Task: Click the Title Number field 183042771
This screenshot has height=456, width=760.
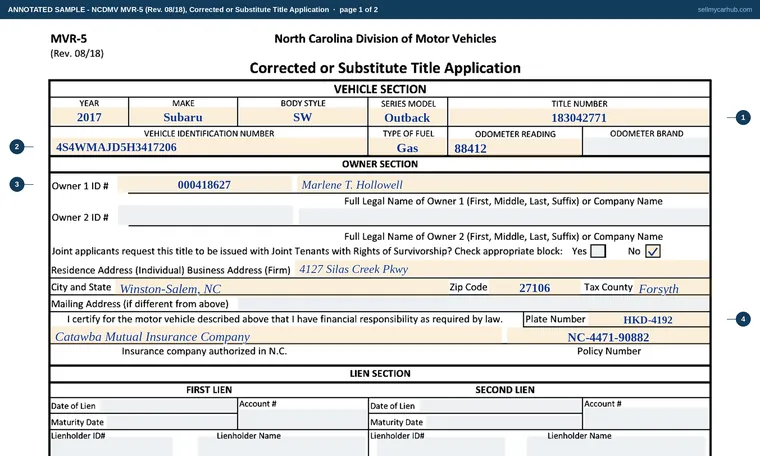Action: point(579,118)
